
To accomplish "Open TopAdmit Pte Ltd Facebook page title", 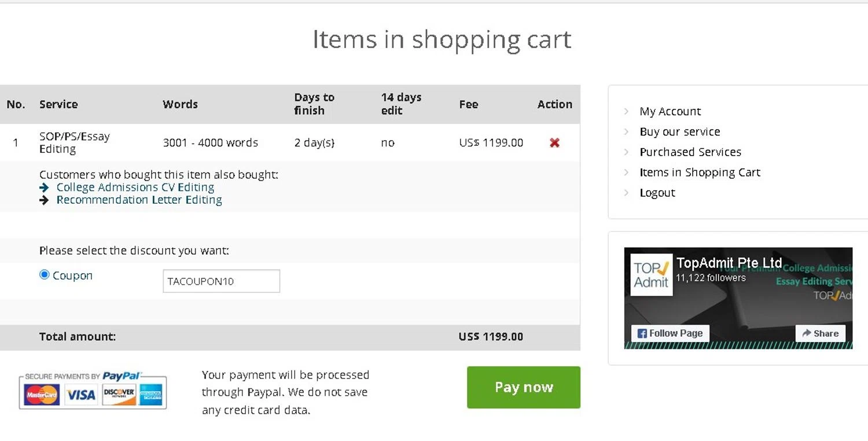I will [x=729, y=263].
